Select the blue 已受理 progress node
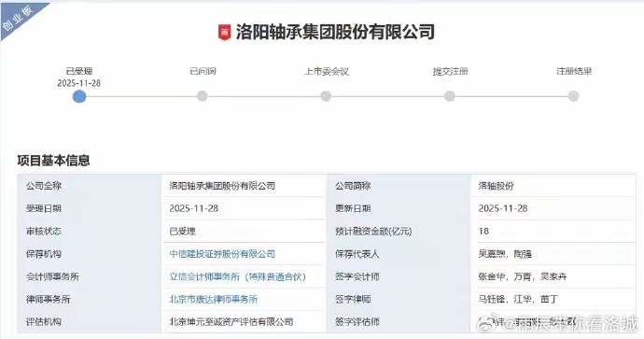 point(79,96)
